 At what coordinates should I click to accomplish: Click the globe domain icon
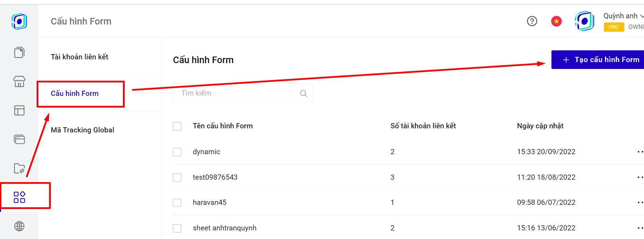coord(19,226)
